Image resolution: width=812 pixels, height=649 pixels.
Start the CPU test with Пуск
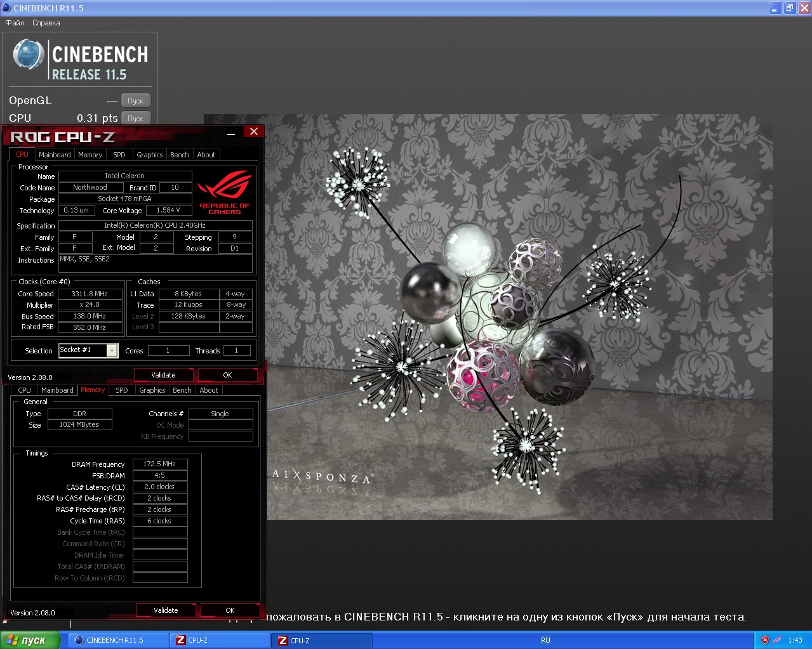tap(136, 119)
